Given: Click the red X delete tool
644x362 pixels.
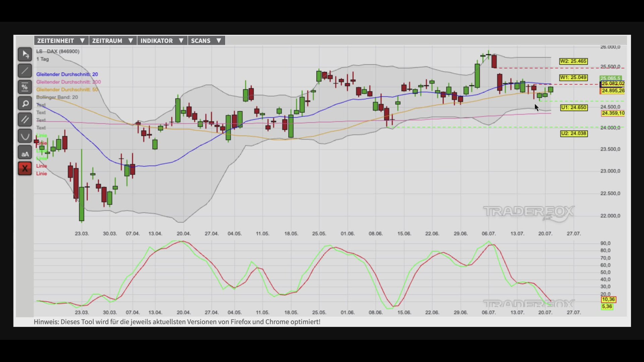Looking at the screenshot, I should [25, 169].
